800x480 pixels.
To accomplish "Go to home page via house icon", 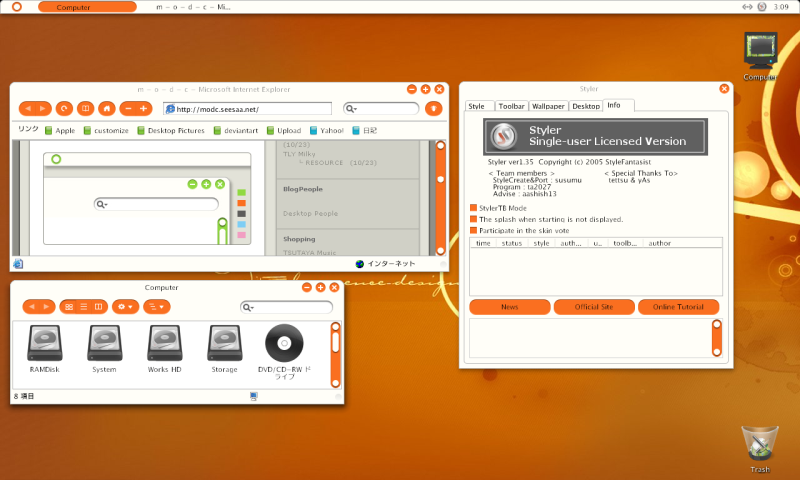I will coord(107,109).
